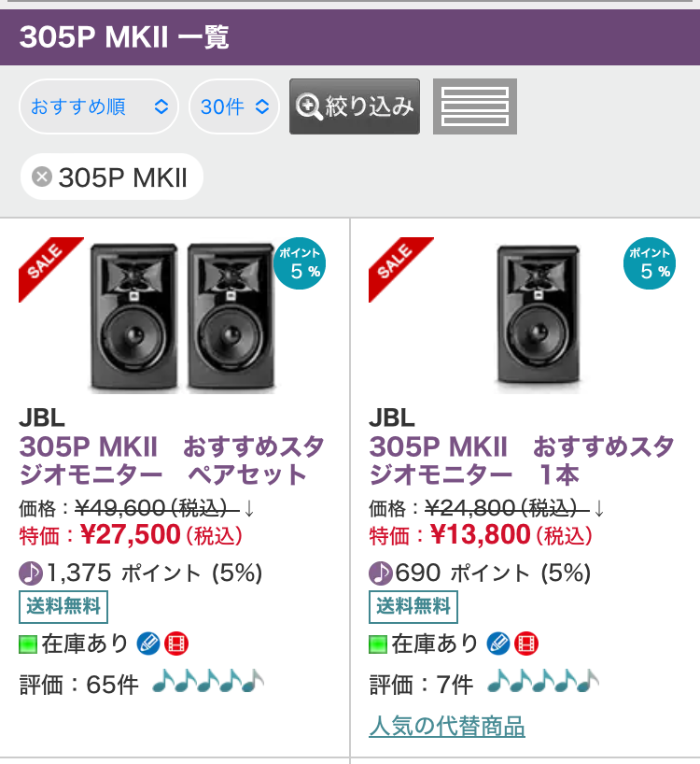Image resolution: width=700 pixels, height=764 pixels.
Task: Click the pair set star rating notes
Action: pos(207,684)
